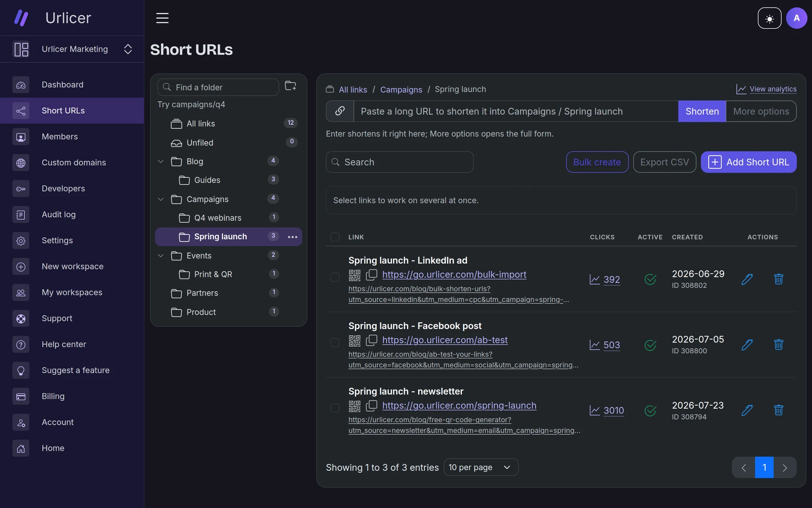Viewport: 812px width, 508px height.
Task: Open the Bulk create button
Action: [597, 162]
